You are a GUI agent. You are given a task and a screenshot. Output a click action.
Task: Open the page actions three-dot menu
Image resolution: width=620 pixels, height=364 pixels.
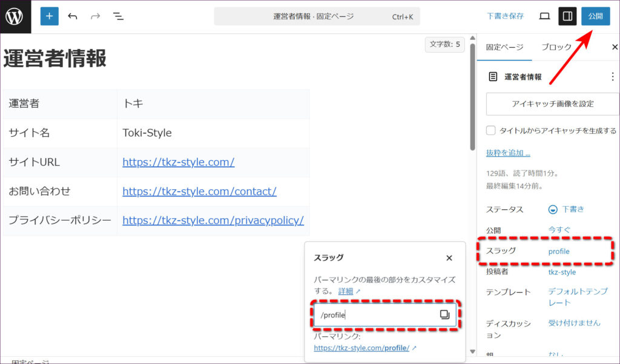click(x=612, y=77)
